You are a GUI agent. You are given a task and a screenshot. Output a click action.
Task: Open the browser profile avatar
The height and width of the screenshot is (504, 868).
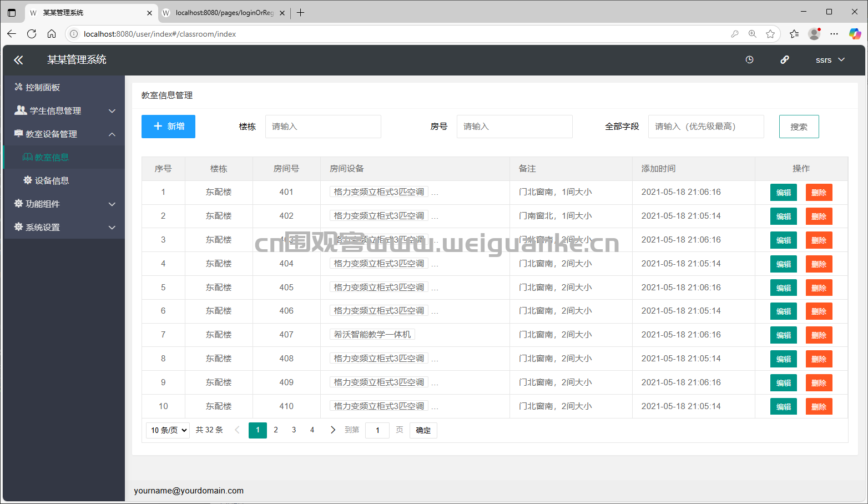[814, 34]
